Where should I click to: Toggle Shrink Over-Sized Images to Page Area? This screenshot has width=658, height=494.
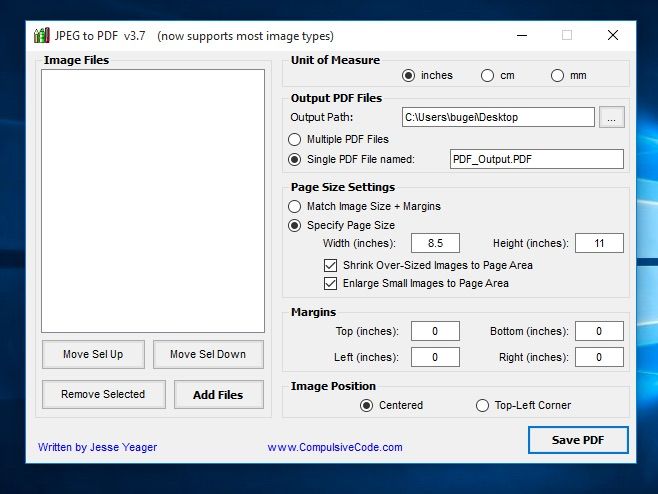pos(331,265)
